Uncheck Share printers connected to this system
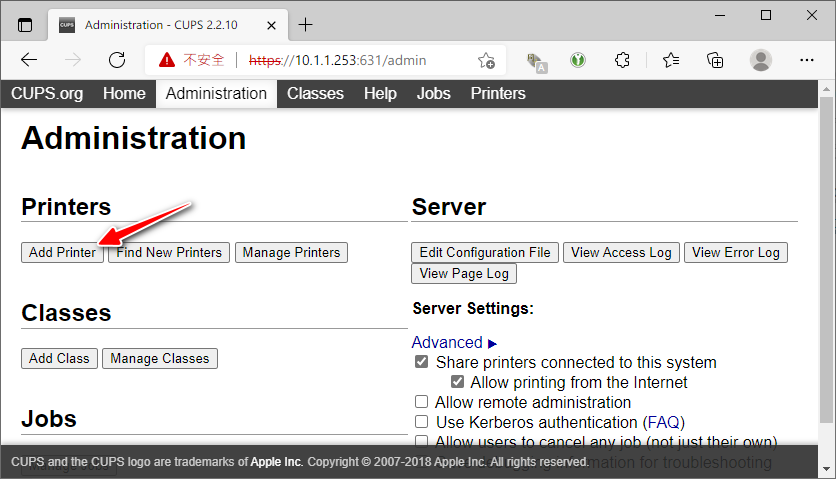The width and height of the screenshot is (836, 479). 422,362
